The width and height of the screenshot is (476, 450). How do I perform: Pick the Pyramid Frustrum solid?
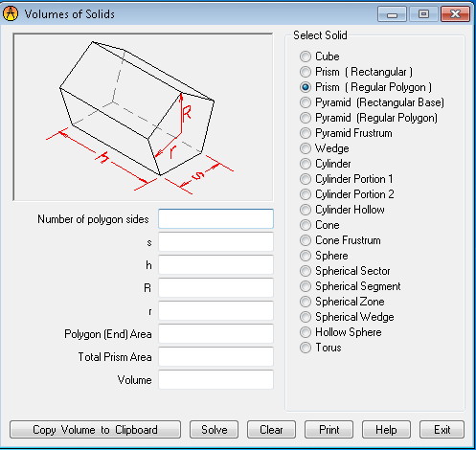(x=306, y=133)
